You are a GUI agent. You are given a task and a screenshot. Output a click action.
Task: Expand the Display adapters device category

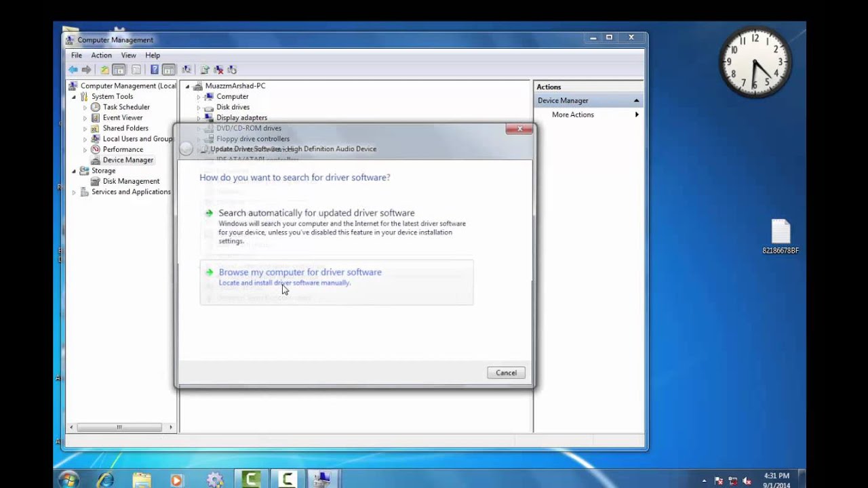coord(199,118)
